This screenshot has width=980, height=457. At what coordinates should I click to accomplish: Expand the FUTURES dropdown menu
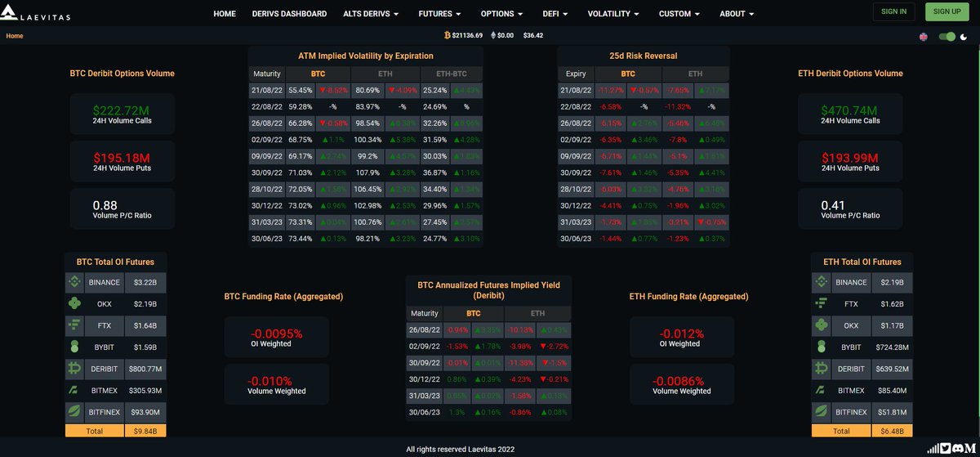pyautogui.click(x=439, y=14)
